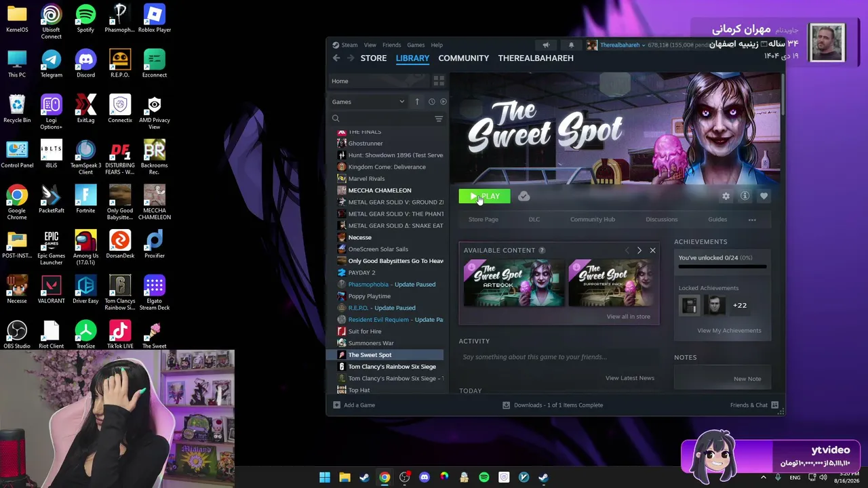
Task: Open The Sweet Spot Artbook thumbnail
Action: [x=513, y=283]
